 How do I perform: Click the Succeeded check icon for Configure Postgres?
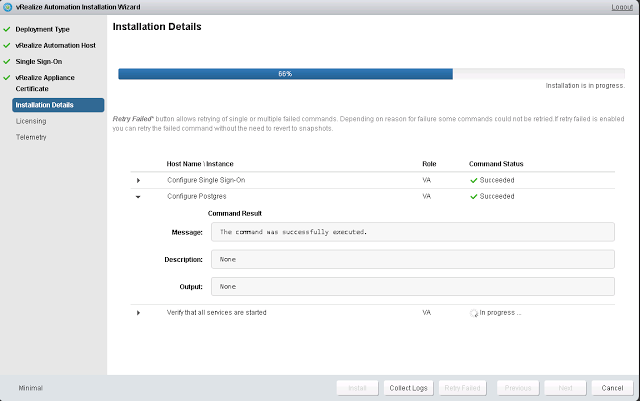473,196
